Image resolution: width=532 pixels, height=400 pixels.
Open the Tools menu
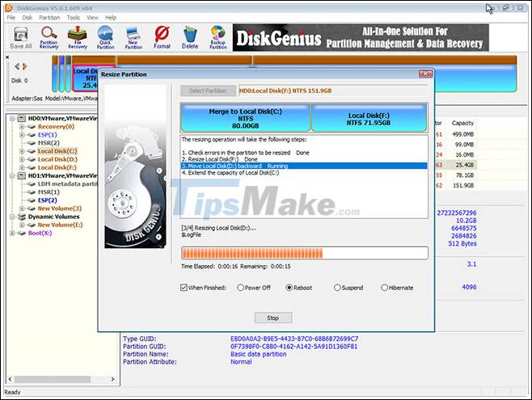coord(74,18)
